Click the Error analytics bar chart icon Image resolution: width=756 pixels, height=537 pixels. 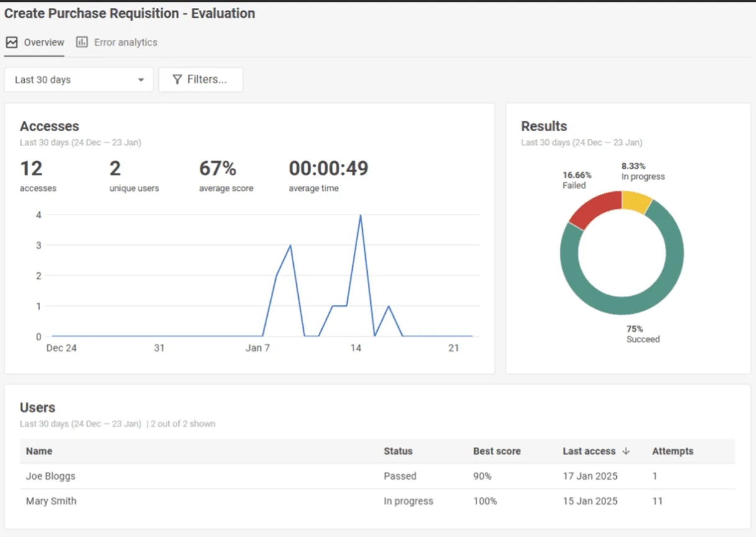tap(81, 42)
